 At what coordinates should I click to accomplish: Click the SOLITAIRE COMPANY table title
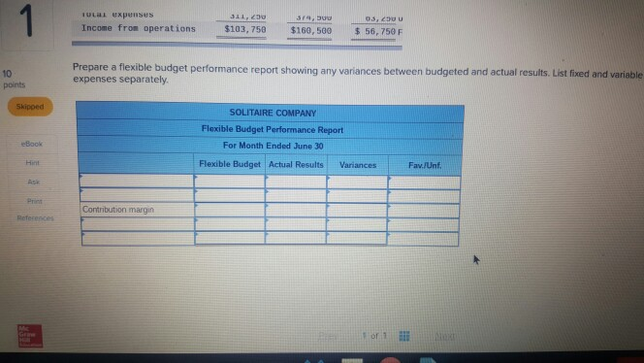coord(273,113)
